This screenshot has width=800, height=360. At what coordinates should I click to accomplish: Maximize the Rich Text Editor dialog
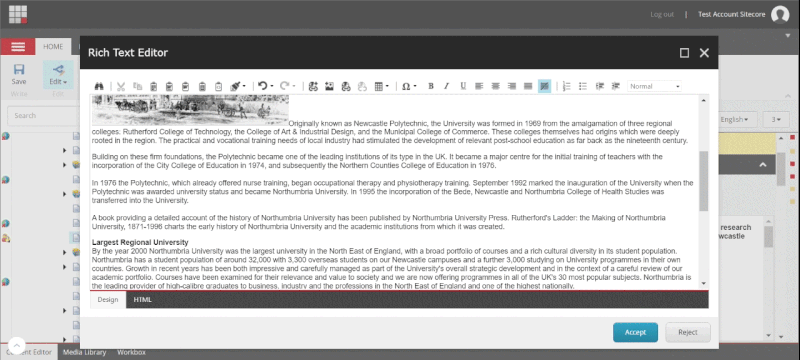pos(685,53)
